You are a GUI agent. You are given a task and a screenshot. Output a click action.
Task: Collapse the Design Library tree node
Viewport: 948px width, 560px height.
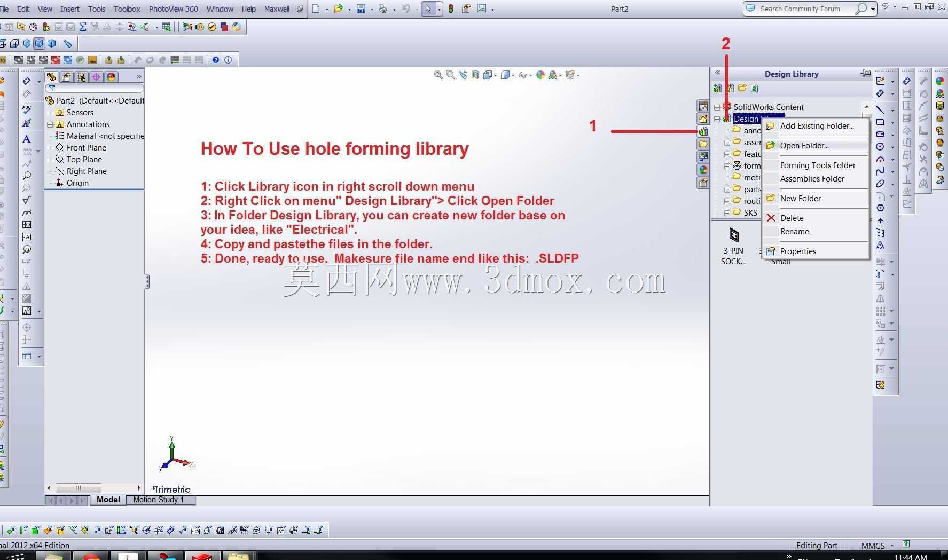point(717,119)
